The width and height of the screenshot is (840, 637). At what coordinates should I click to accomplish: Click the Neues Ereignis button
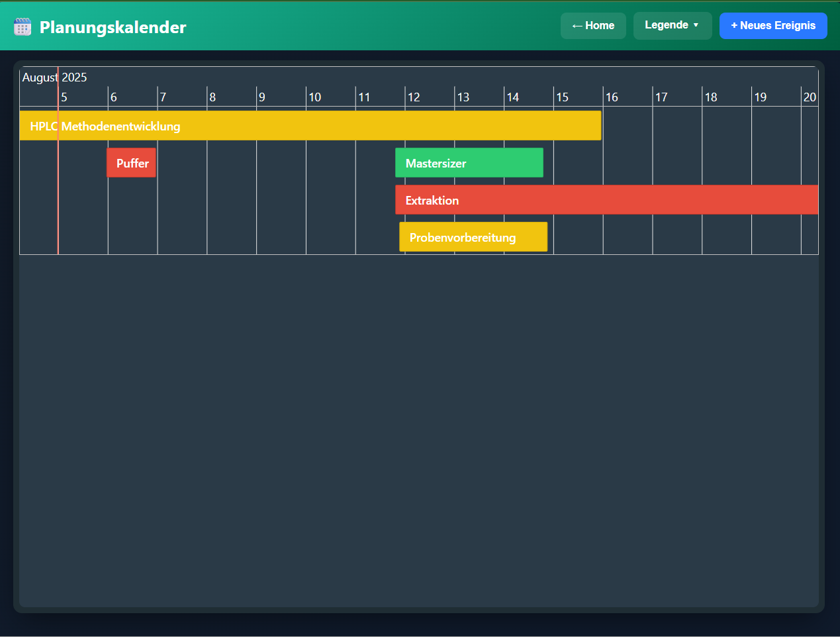[772, 26]
